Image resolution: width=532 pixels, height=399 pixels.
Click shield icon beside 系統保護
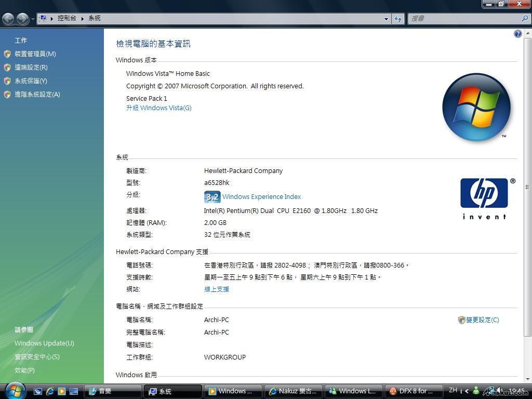coord(7,81)
